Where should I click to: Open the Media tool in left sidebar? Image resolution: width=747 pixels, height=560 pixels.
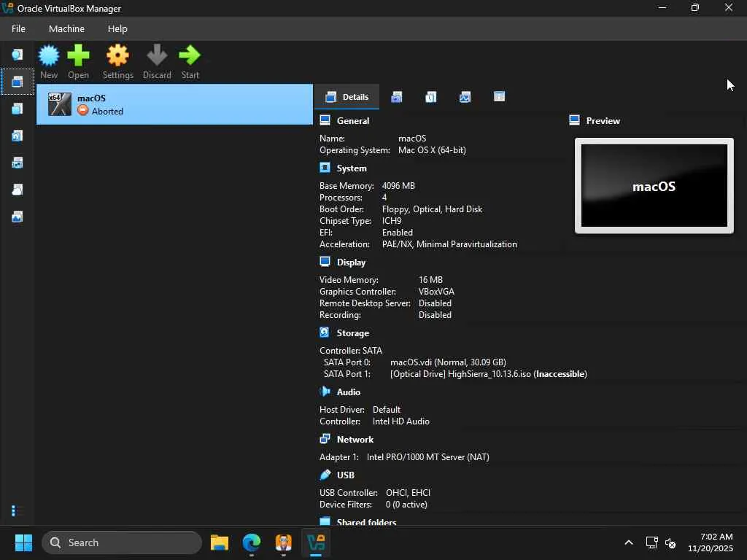point(18,136)
